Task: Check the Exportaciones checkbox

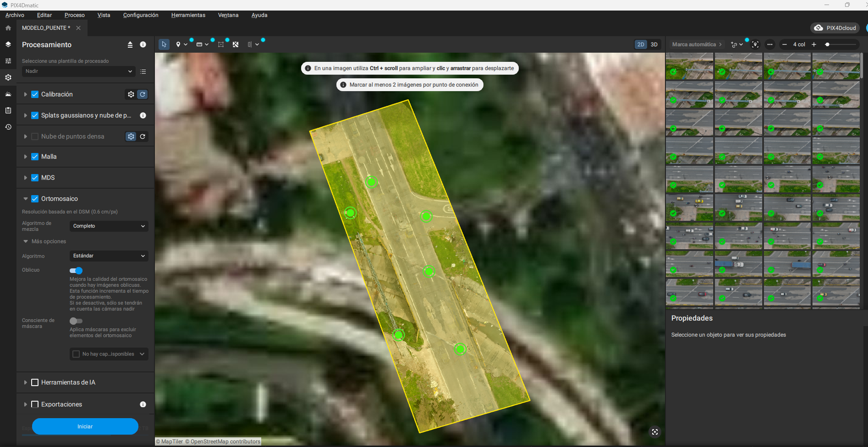Action: coord(35,404)
